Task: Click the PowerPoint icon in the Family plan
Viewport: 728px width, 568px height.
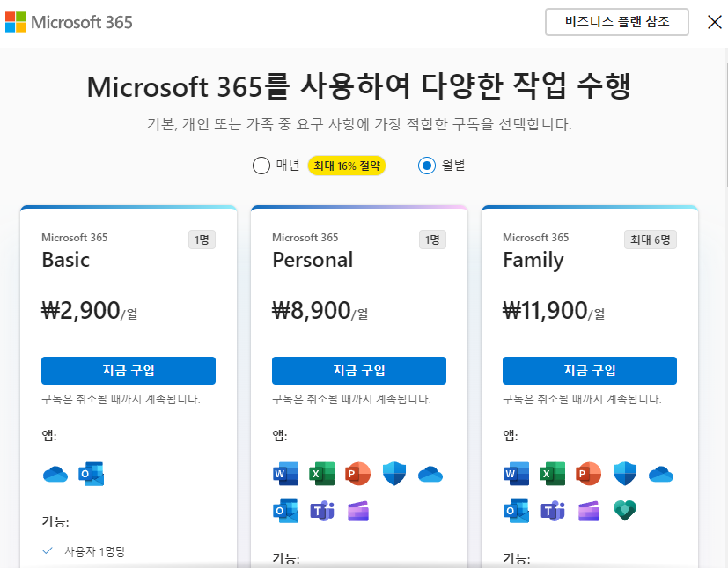Action: point(589,474)
